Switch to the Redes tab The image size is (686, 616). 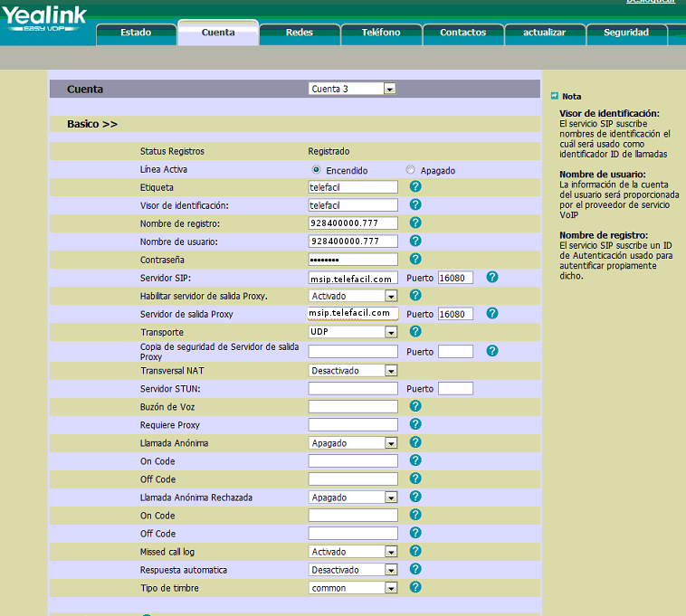(x=299, y=33)
